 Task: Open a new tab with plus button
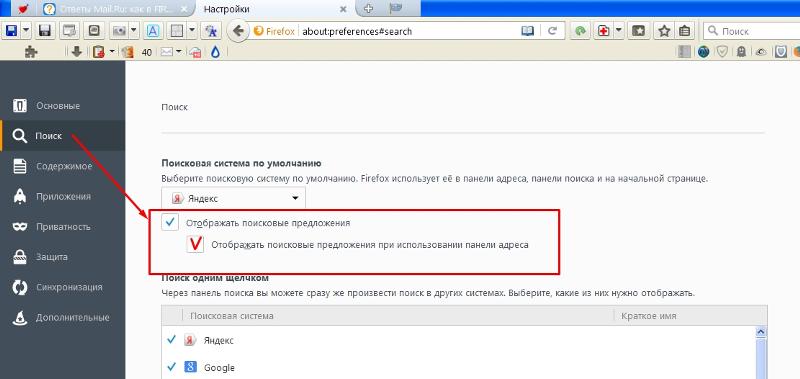368,9
